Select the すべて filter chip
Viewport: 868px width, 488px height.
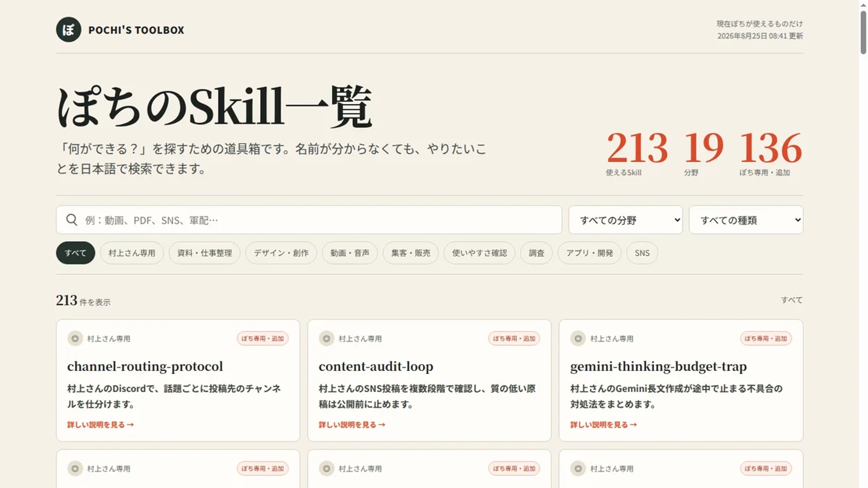point(75,253)
